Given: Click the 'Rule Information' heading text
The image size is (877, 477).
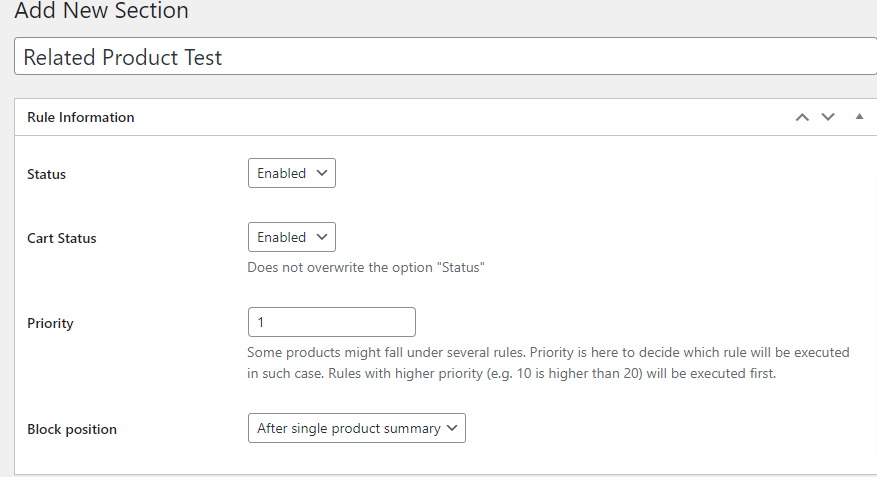Looking at the screenshot, I should [x=81, y=117].
